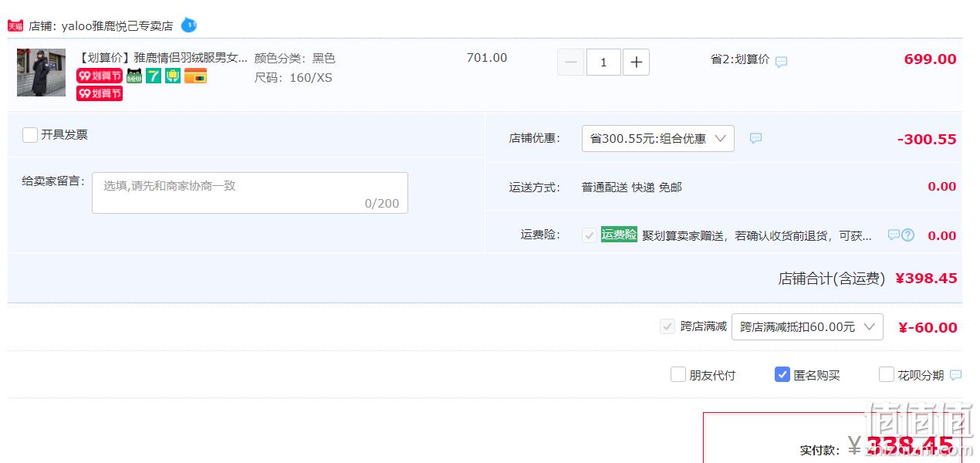980x463 pixels.
Task: Click the green shopping bag badge icon
Action: 173,76
